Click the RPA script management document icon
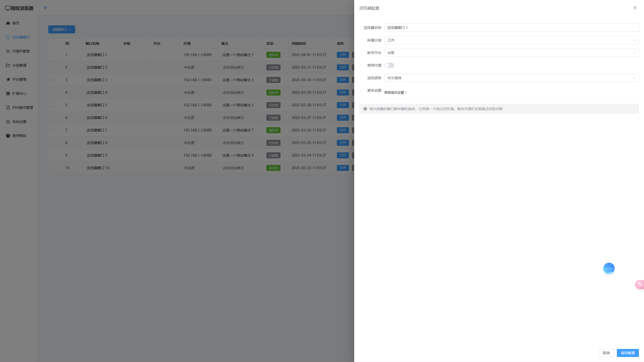This screenshot has height=362, width=644. (x=8, y=108)
